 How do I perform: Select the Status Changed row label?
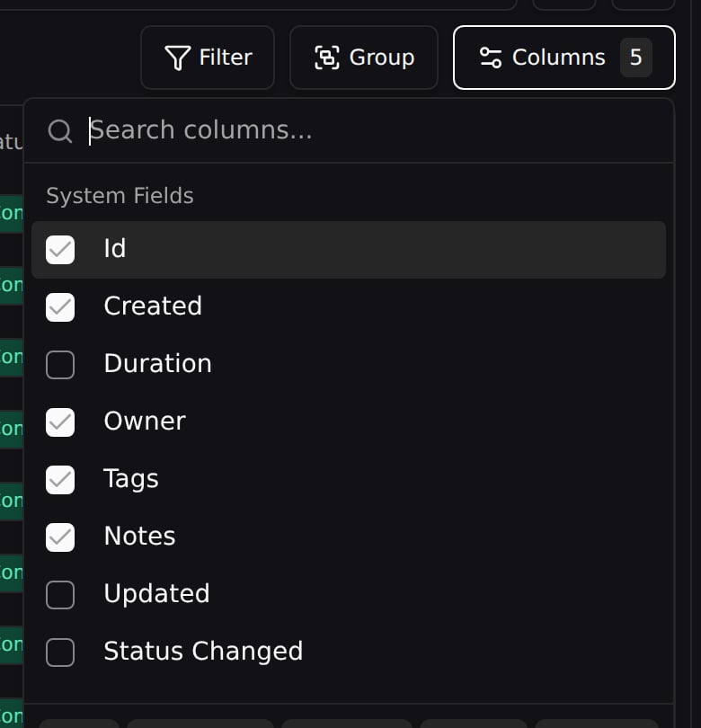click(203, 652)
